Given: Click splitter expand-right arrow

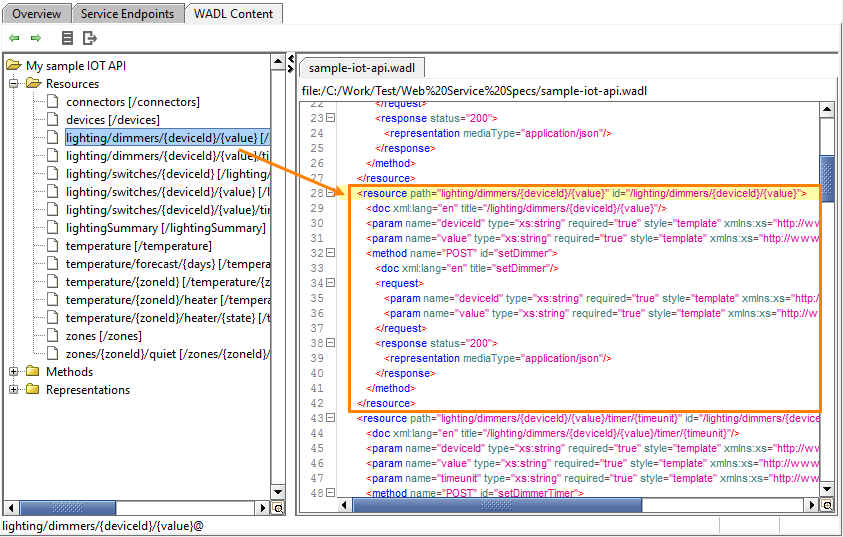Looking at the screenshot, I should point(290,69).
